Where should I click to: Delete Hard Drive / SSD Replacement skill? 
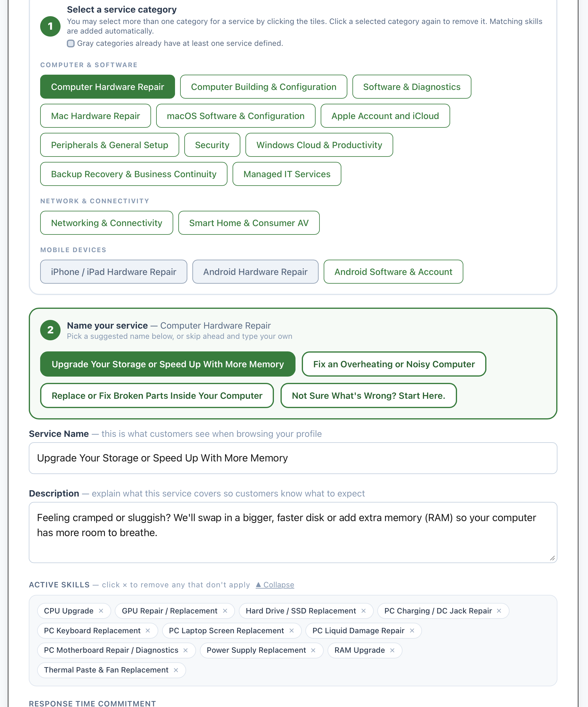pyautogui.click(x=364, y=611)
